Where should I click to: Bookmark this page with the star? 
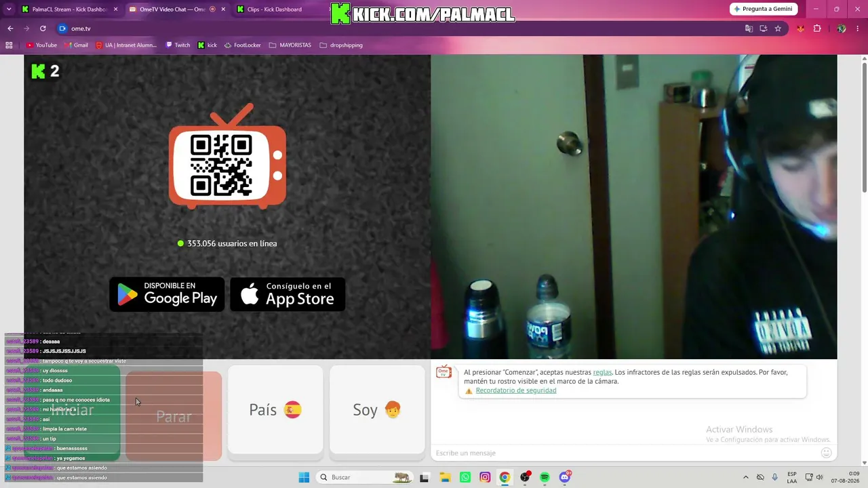click(x=778, y=28)
